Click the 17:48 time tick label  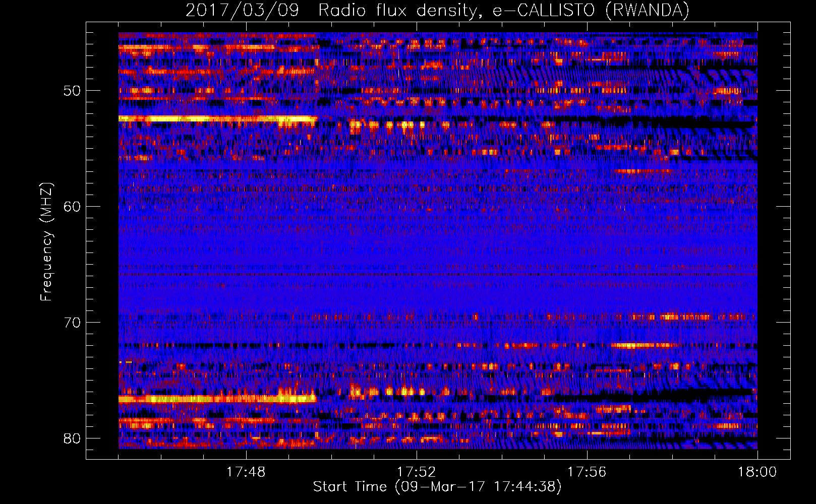[x=246, y=472]
